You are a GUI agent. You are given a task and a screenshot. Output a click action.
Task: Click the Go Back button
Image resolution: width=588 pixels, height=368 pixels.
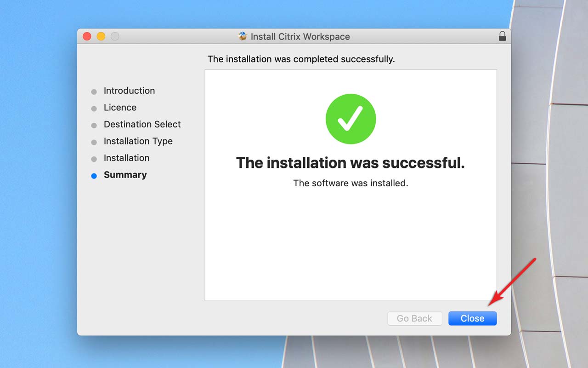click(x=414, y=318)
